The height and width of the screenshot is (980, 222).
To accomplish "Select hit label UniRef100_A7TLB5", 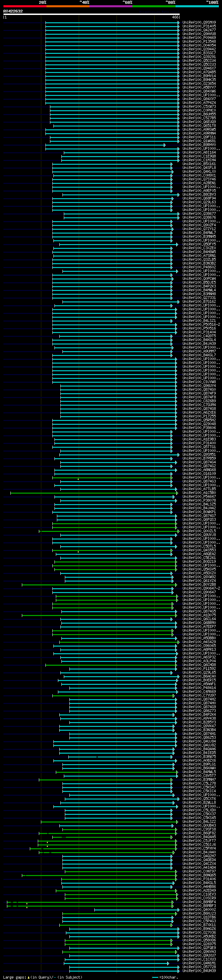I will [x=199, y=489].
